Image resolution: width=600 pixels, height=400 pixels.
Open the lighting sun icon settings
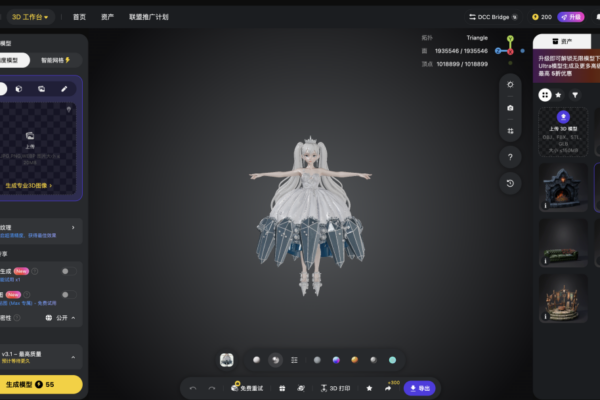[x=510, y=85]
